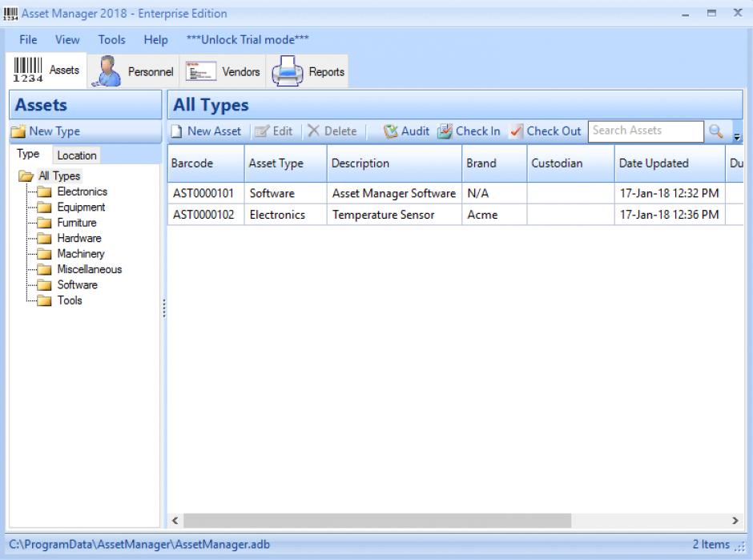Click the search magnifier icon
Viewport: 753px width, 560px height.
coord(715,131)
